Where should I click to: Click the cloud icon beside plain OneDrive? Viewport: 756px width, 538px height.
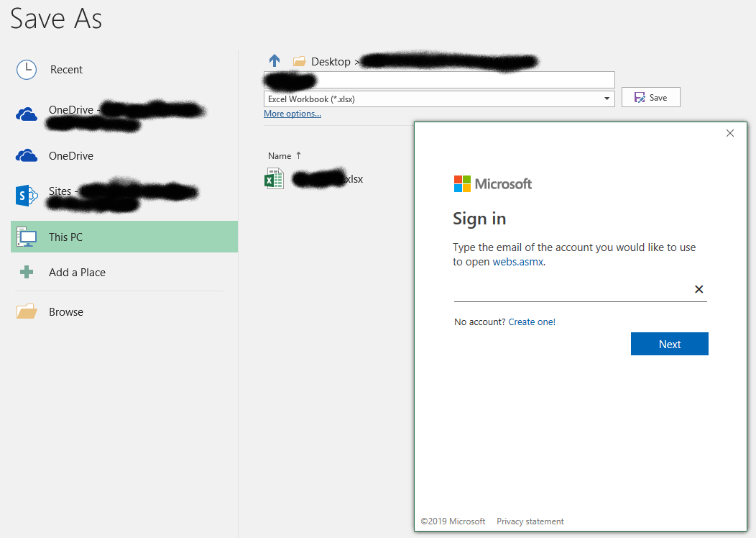27,155
